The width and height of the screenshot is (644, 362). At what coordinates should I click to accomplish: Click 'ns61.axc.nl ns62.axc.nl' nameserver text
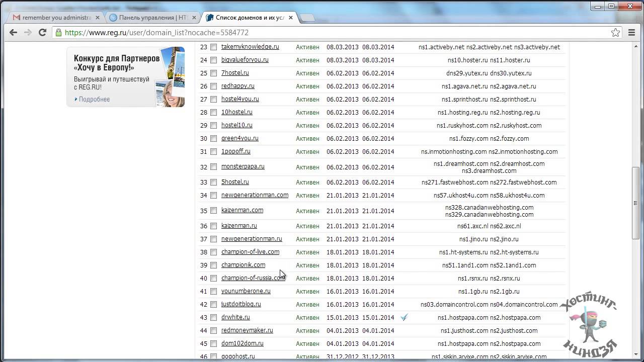(489, 226)
